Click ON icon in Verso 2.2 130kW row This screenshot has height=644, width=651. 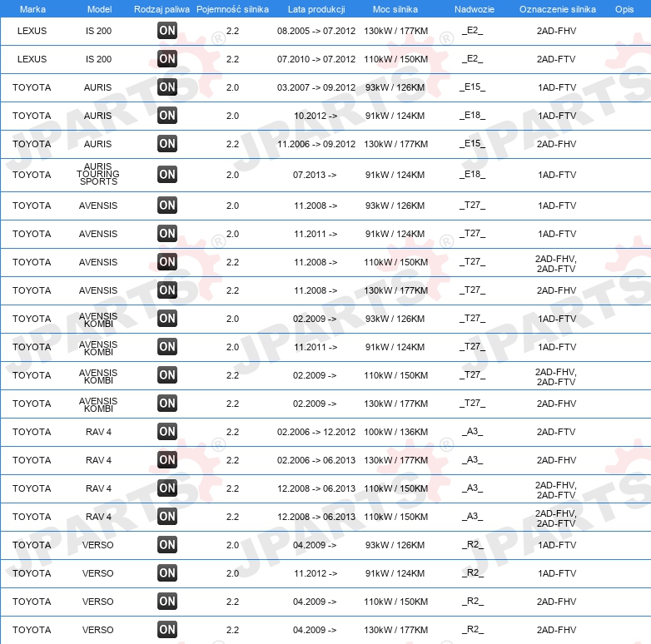pyautogui.click(x=167, y=630)
